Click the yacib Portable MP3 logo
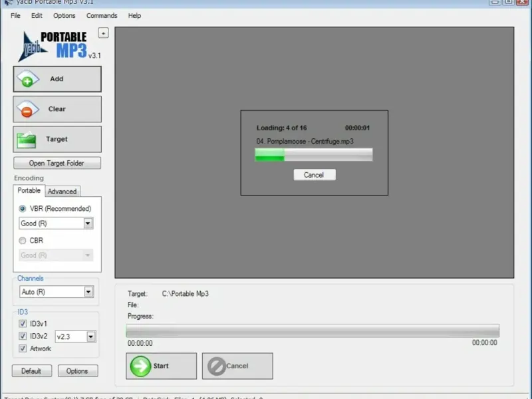532x399 pixels. coord(59,46)
